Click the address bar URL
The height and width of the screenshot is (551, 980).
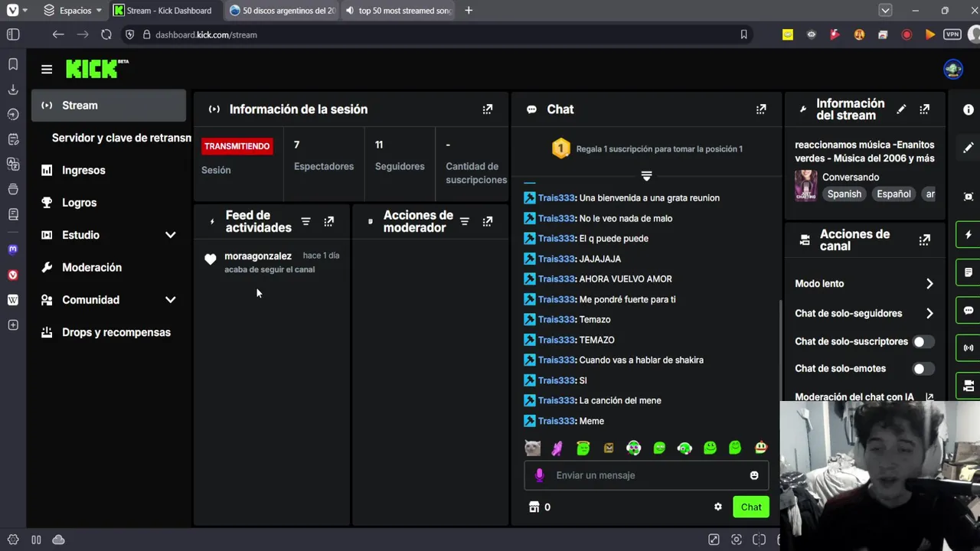click(x=206, y=34)
